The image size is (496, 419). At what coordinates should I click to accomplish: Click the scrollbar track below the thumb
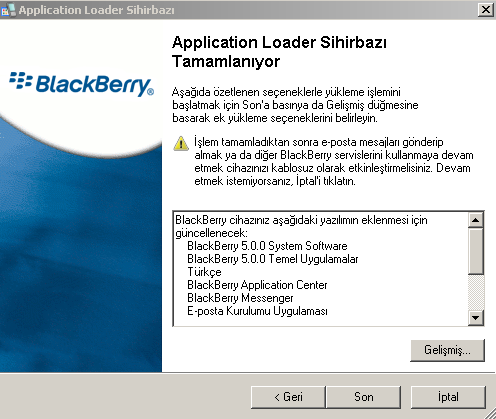476,292
